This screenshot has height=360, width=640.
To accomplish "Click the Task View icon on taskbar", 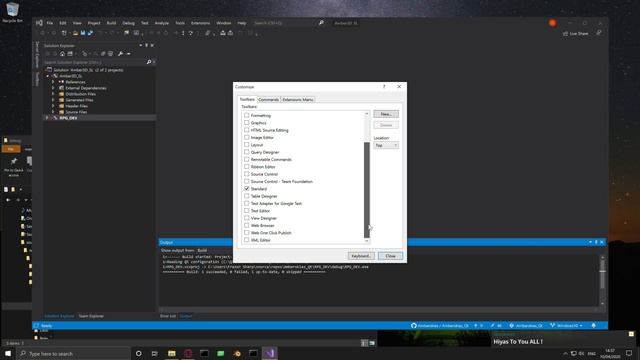I will point(154,353).
